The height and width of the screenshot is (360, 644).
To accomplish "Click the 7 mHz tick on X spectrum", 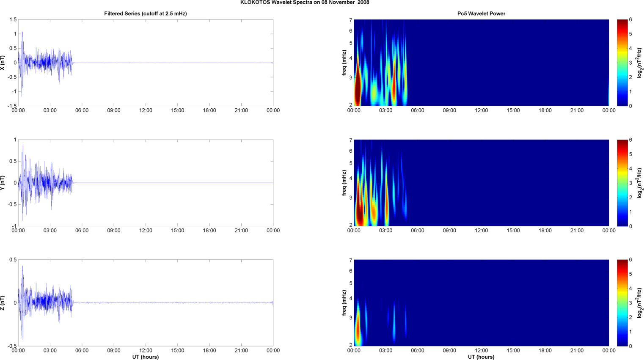I will click(x=351, y=20).
